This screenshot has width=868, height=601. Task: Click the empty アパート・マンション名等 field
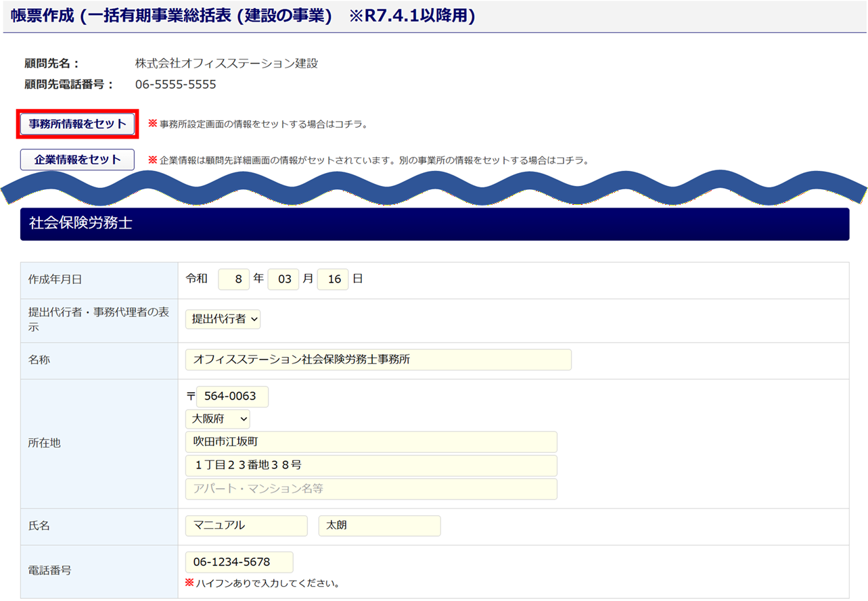tap(371, 489)
